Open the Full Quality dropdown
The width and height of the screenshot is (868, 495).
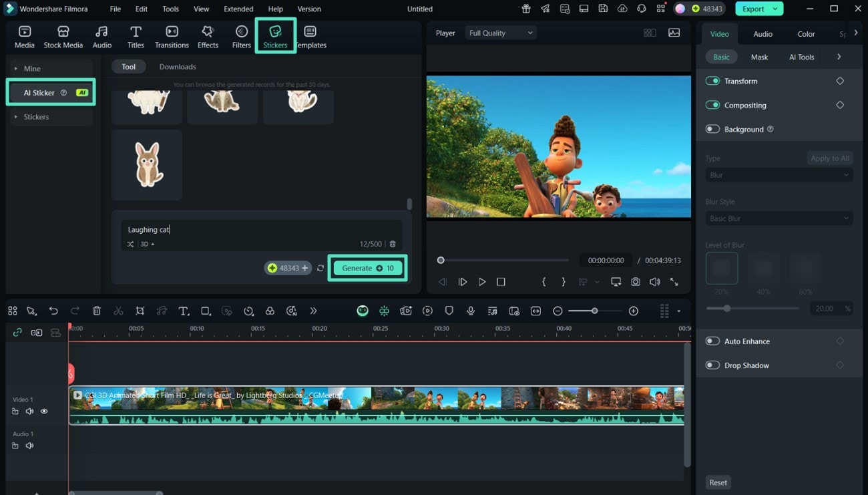point(500,33)
